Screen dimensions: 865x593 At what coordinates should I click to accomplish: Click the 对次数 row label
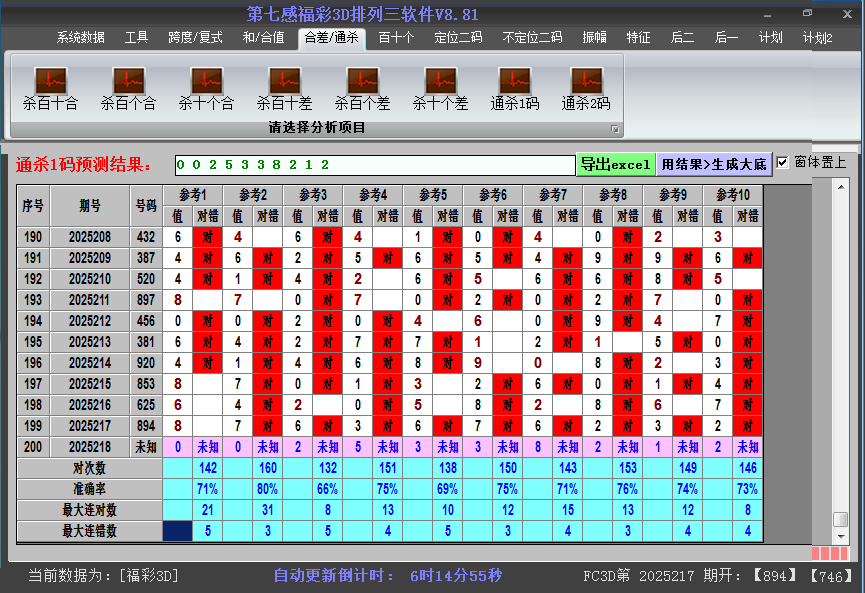[89, 468]
